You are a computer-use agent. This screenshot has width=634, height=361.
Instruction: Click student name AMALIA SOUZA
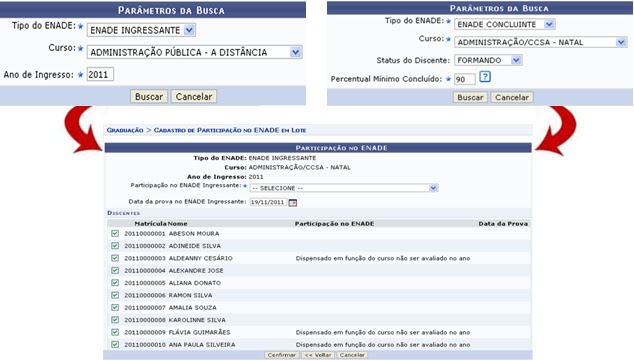coord(192,308)
